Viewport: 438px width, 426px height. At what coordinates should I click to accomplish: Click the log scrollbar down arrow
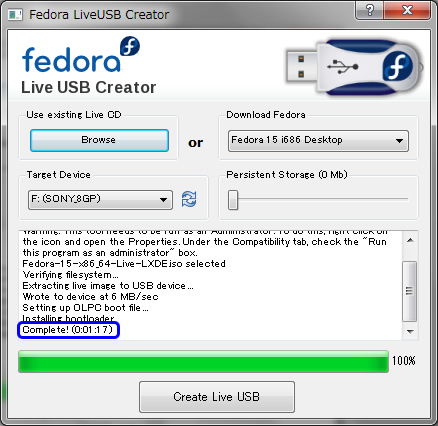[x=410, y=331]
